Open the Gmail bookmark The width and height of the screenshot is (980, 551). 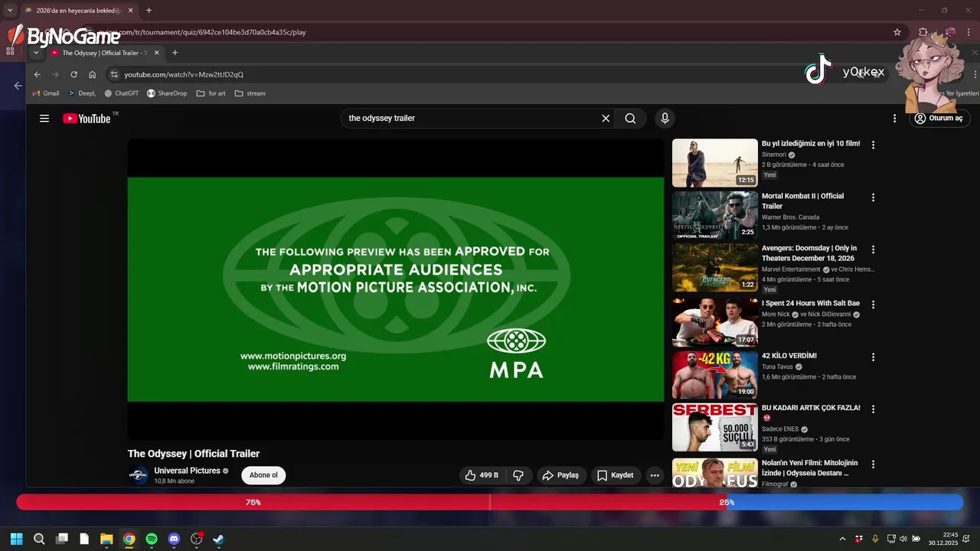[45, 93]
